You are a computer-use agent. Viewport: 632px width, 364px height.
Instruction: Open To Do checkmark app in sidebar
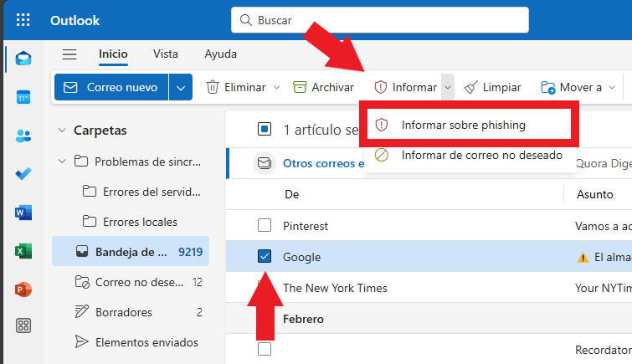[x=23, y=174]
